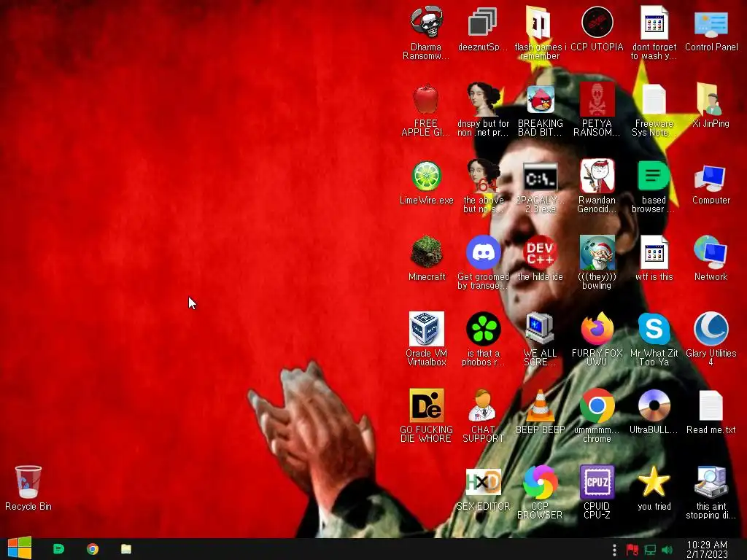The image size is (747, 560).
Task: Open the volume speaker tray icon
Action: pos(667,550)
